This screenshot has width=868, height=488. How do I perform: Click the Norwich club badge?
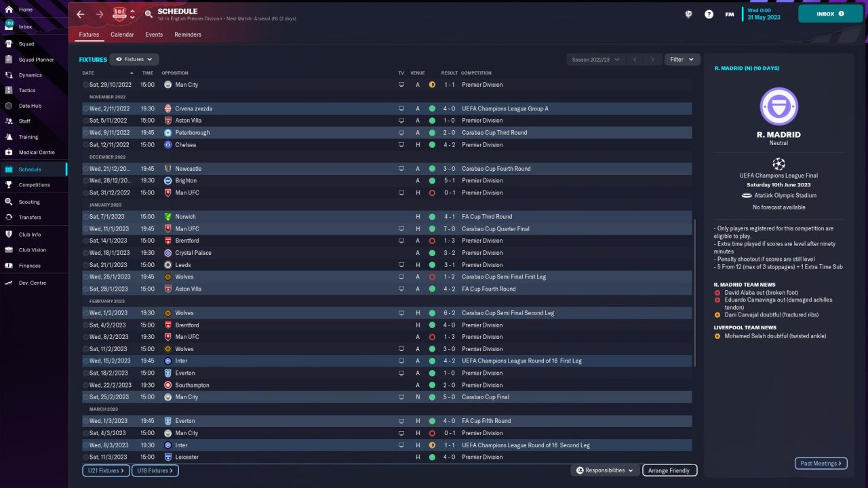168,217
